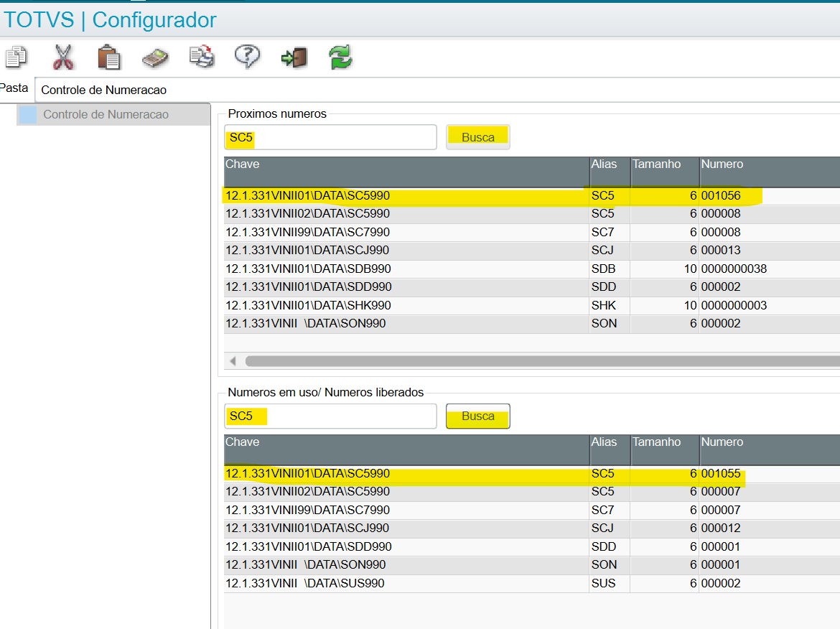Click search field under Numeros em uso
840x629 pixels.
[330, 416]
